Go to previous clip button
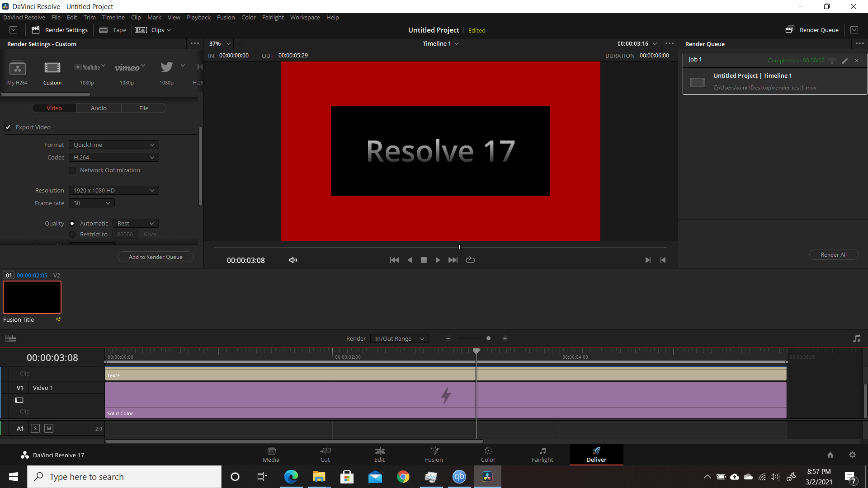The width and height of the screenshot is (868, 488). tap(663, 260)
